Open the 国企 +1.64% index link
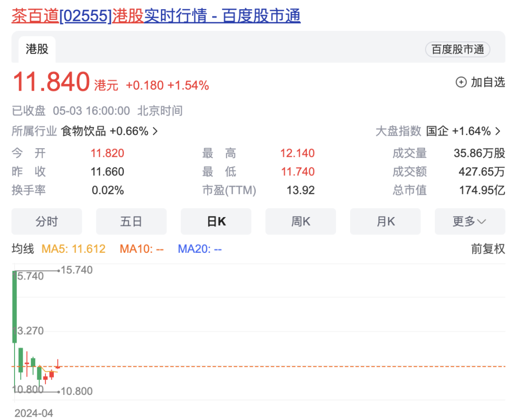523x420 pixels. pos(458,131)
